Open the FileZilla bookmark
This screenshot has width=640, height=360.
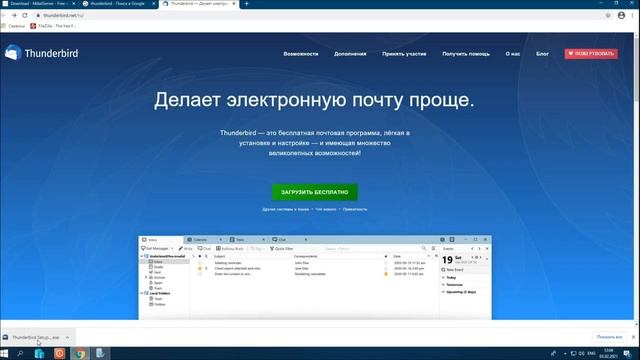(x=53, y=26)
